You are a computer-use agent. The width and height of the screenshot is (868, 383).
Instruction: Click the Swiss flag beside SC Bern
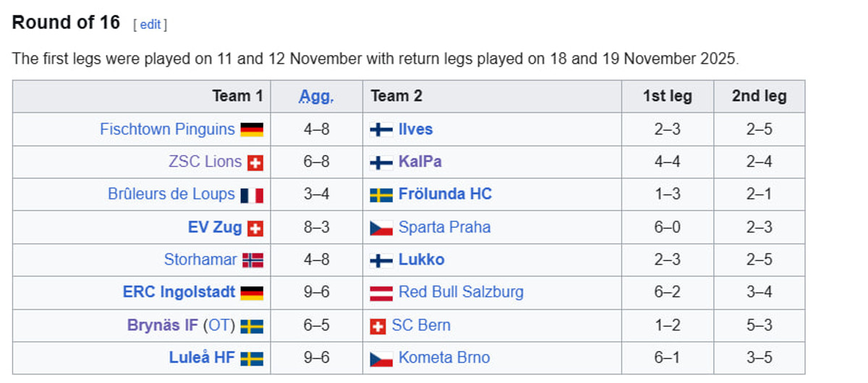point(378,326)
